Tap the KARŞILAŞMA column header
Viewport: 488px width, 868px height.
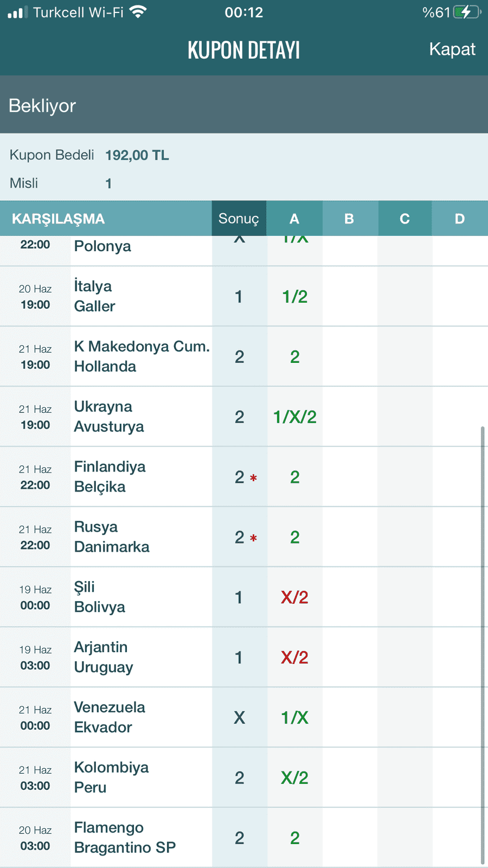click(x=59, y=219)
